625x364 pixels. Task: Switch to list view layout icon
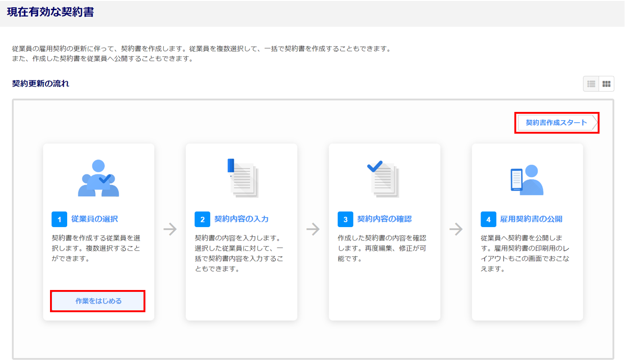click(591, 84)
